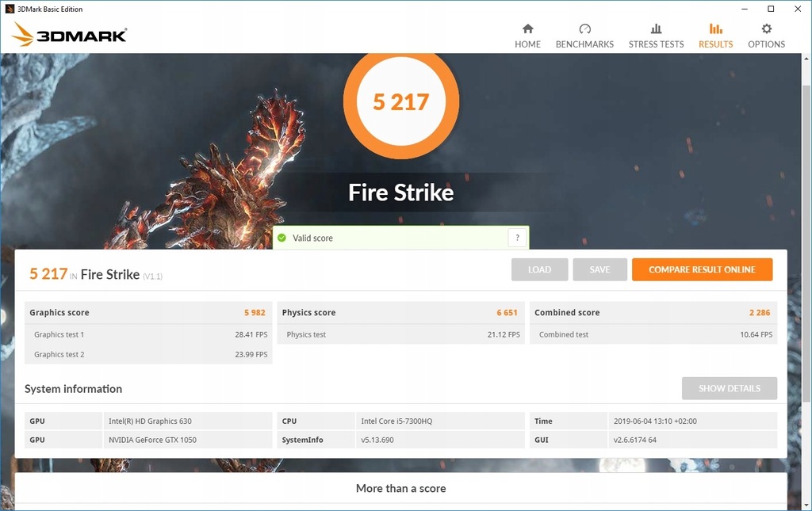The height and width of the screenshot is (511, 812).
Task: Open the Benchmarks tab
Action: tap(584, 36)
